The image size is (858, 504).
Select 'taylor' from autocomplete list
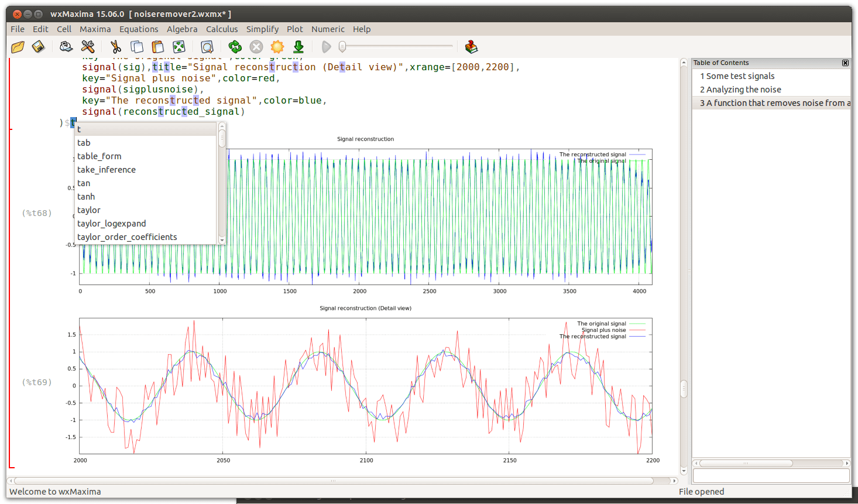pyautogui.click(x=89, y=210)
